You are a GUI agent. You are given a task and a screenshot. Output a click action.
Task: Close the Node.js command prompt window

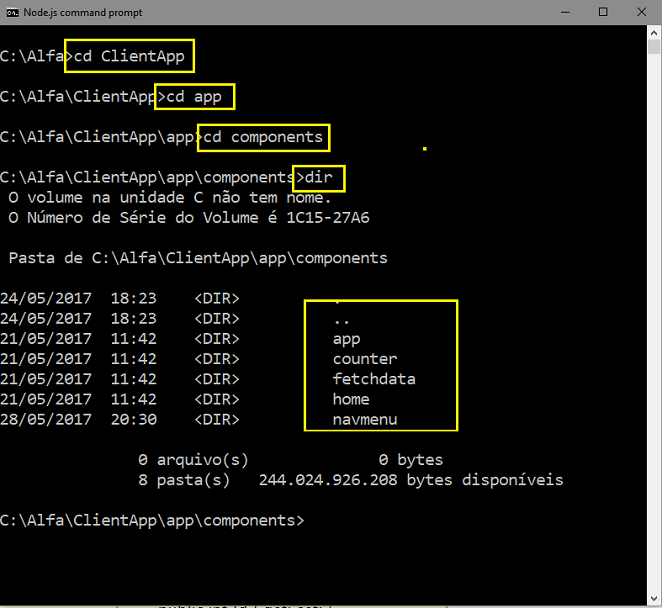641,12
